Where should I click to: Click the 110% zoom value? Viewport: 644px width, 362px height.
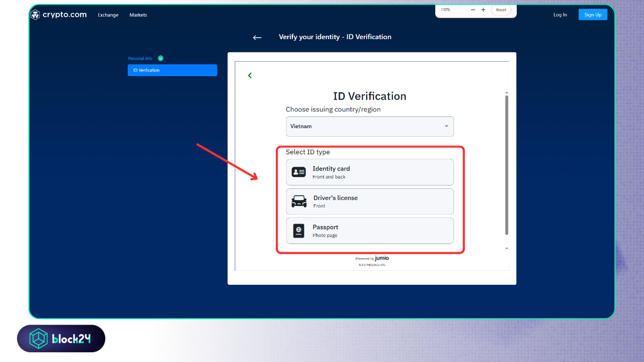pyautogui.click(x=445, y=10)
